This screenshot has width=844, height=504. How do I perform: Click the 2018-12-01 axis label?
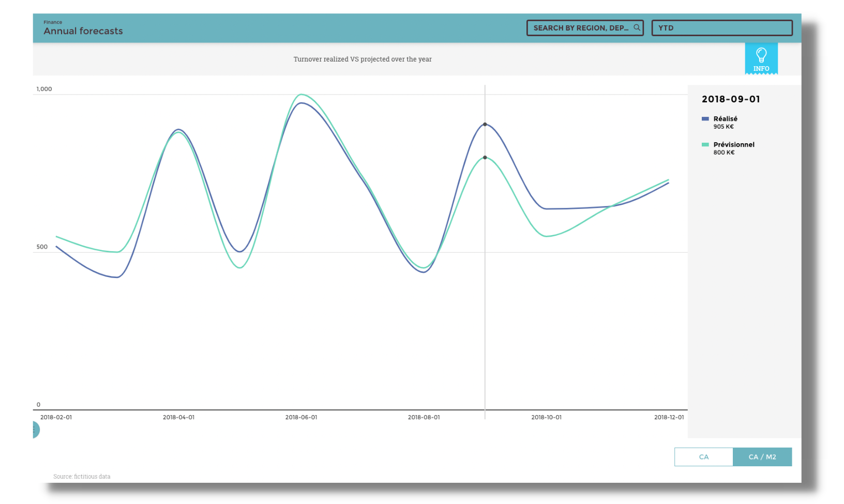[x=669, y=417]
